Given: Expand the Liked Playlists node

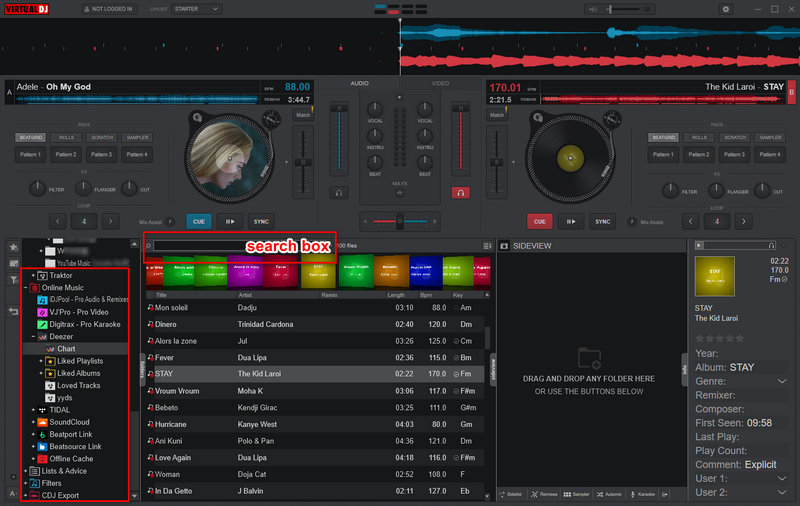Looking at the screenshot, I should click(41, 361).
